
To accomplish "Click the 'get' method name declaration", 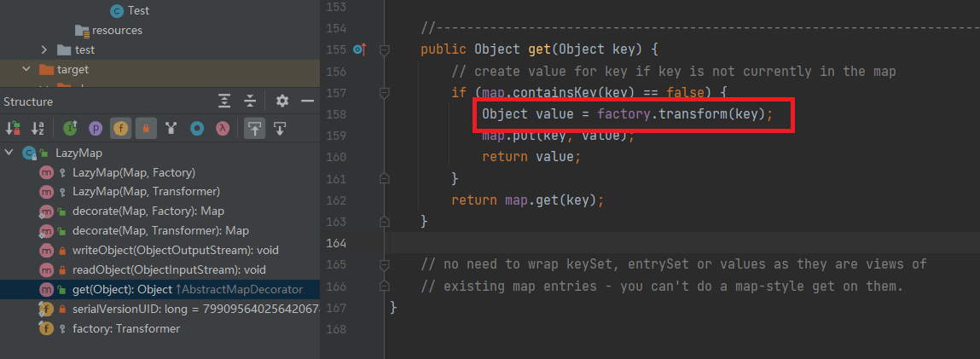I will (541, 49).
